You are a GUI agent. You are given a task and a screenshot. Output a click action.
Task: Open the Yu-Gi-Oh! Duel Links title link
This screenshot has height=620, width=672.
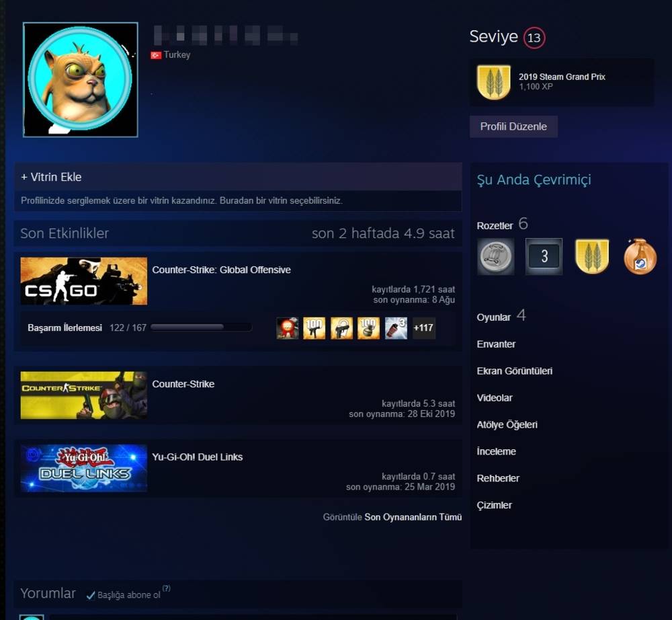[197, 457]
